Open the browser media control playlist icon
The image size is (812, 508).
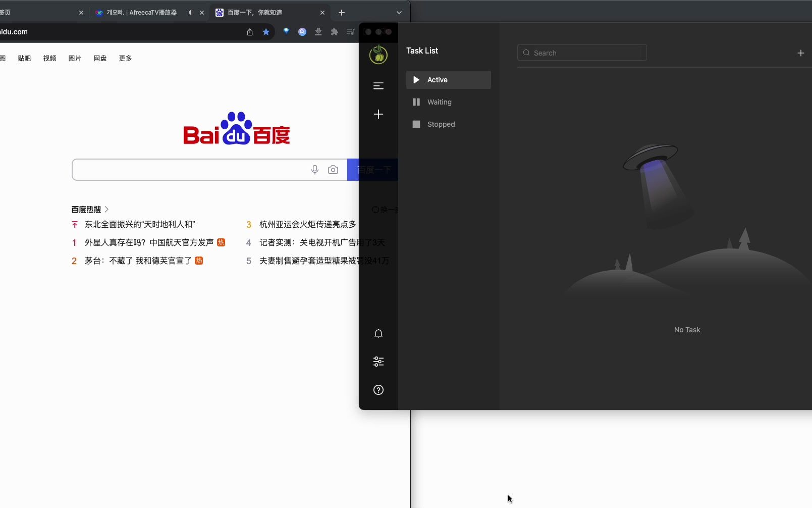click(x=351, y=32)
